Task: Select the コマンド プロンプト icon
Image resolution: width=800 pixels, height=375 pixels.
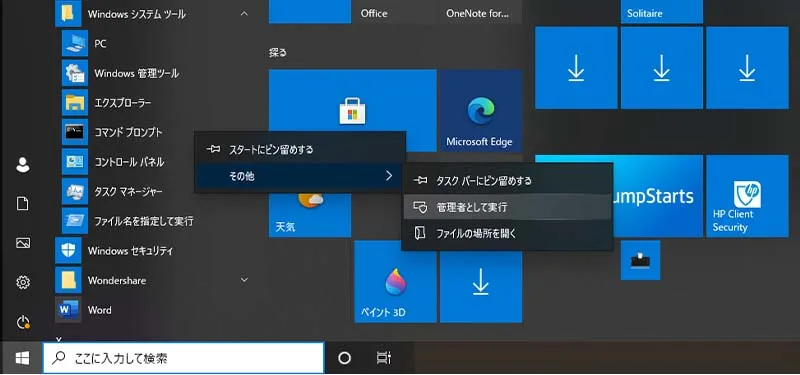Action: (75, 132)
